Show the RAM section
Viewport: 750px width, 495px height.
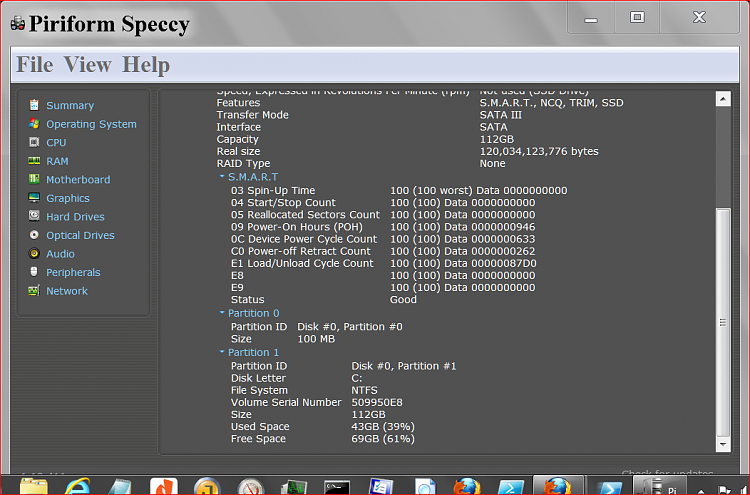(x=57, y=161)
